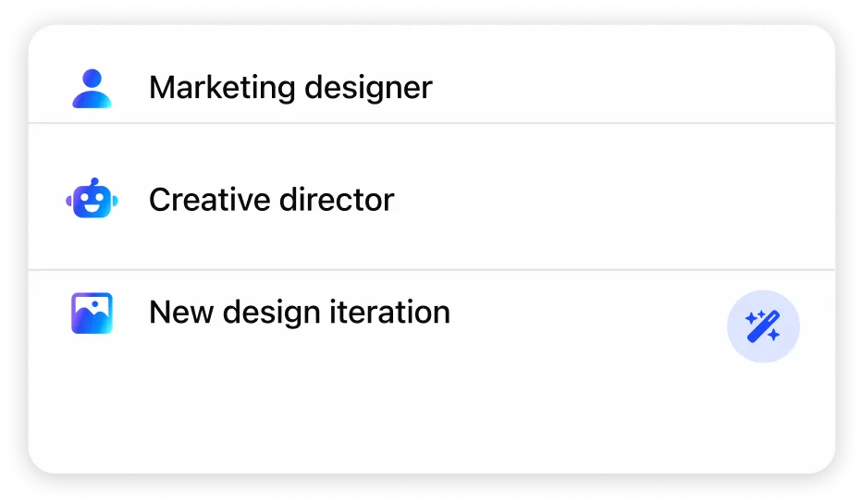The image size is (862, 504).
Task: Select the Marketing designer label
Action: (x=290, y=88)
